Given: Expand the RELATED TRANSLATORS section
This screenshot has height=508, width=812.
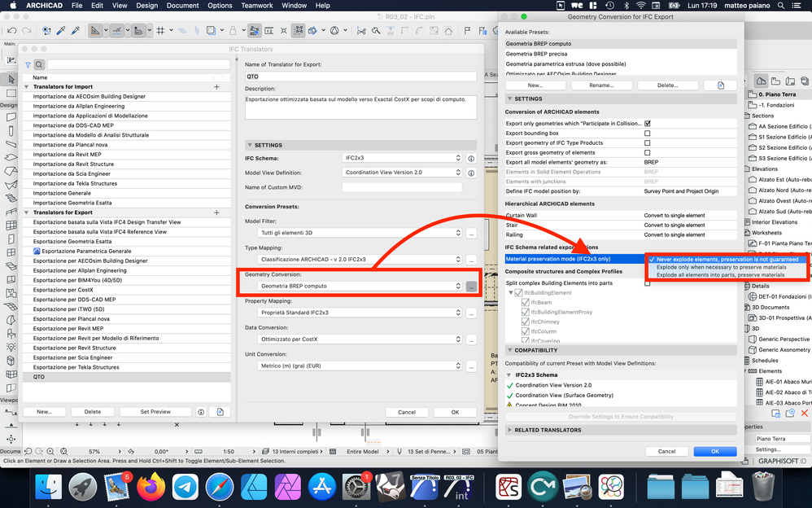Looking at the screenshot, I should click(509, 430).
